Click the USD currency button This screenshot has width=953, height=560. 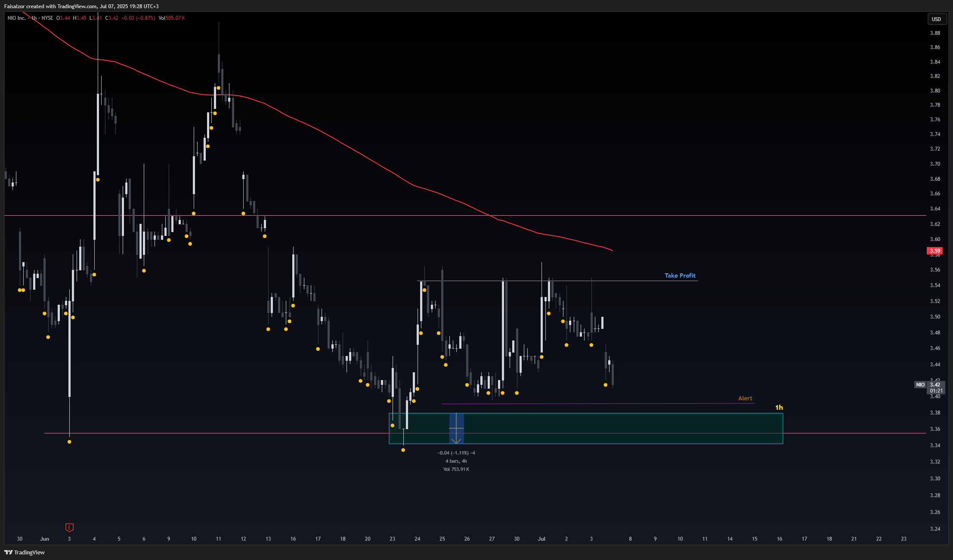(936, 19)
